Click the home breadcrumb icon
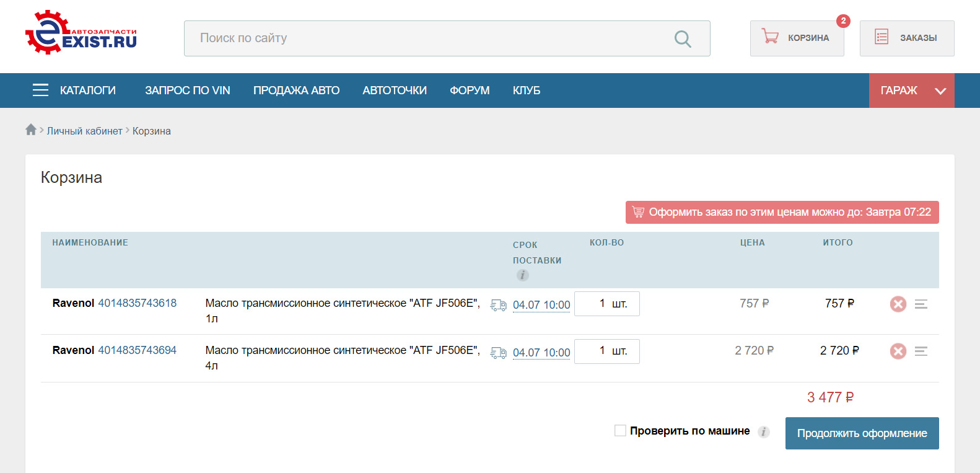This screenshot has width=980, height=473. 31,130
